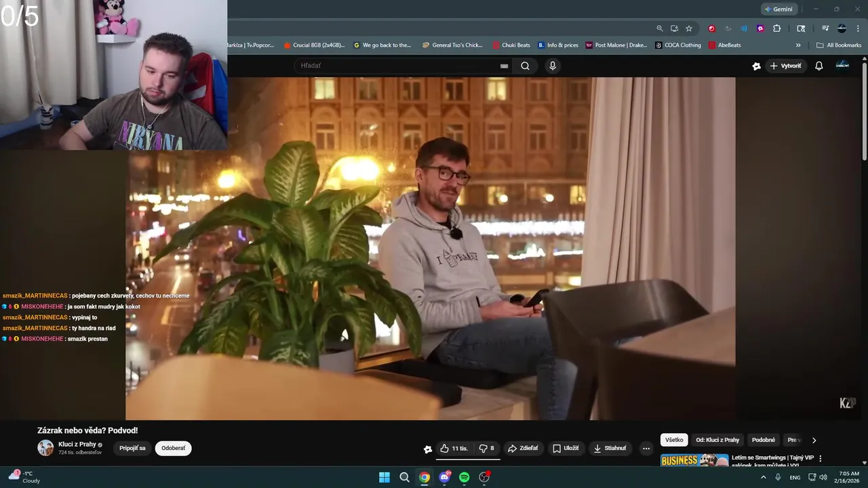Open Chrome profile avatar
This screenshot has width=868, height=488.
point(842,28)
